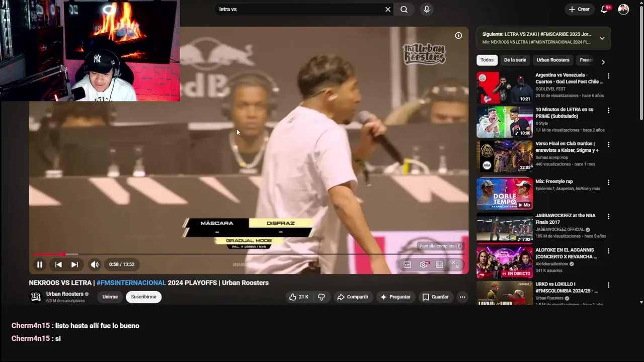Image resolution: width=644 pixels, height=362 pixels.
Task: Mute the video volume
Action: tap(95, 264)
